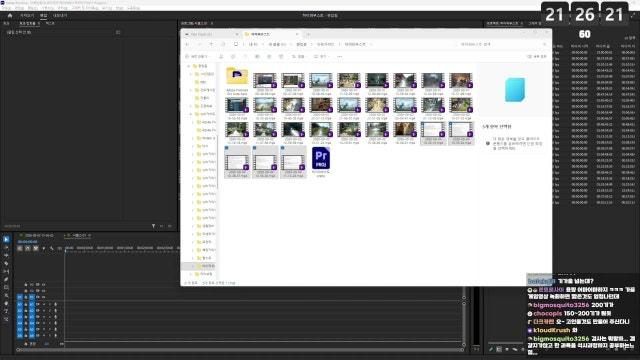The height and width of the screenshot is (360, 640).
Task: Open the Sort dropdown in Explorer toolbar
Action: coord(298,56)
